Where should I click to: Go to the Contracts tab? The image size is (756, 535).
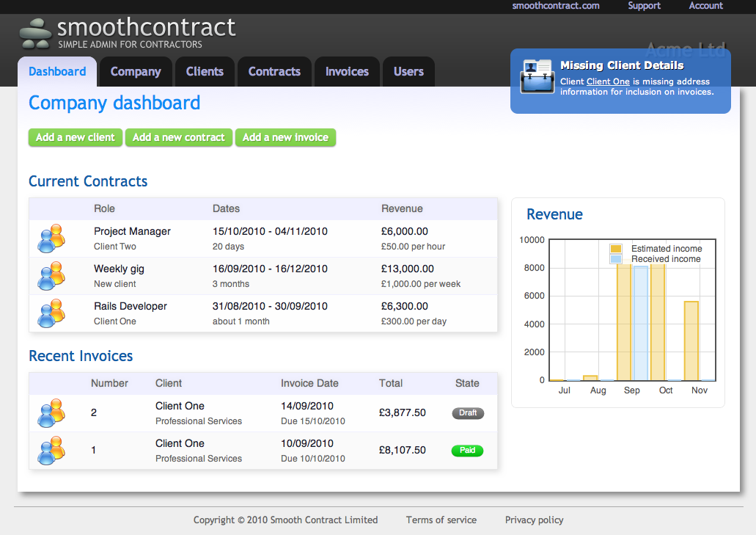click(x=274, y=72)
